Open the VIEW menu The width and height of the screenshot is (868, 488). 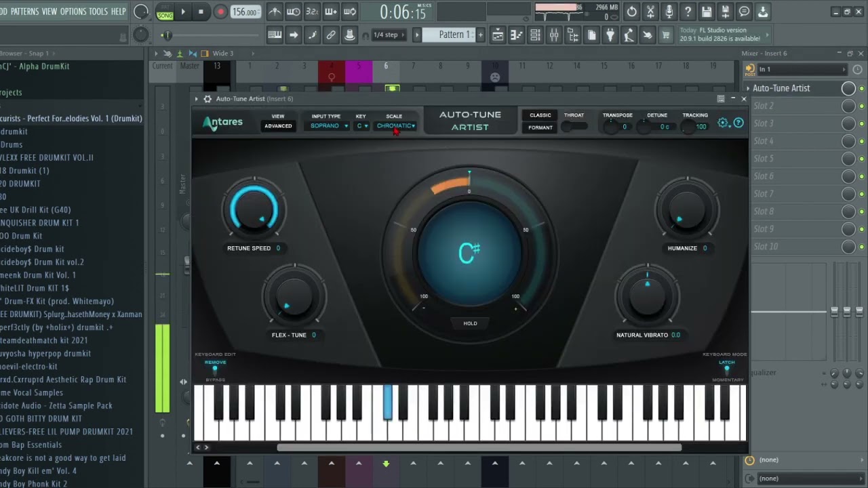(x=50, y=12)
